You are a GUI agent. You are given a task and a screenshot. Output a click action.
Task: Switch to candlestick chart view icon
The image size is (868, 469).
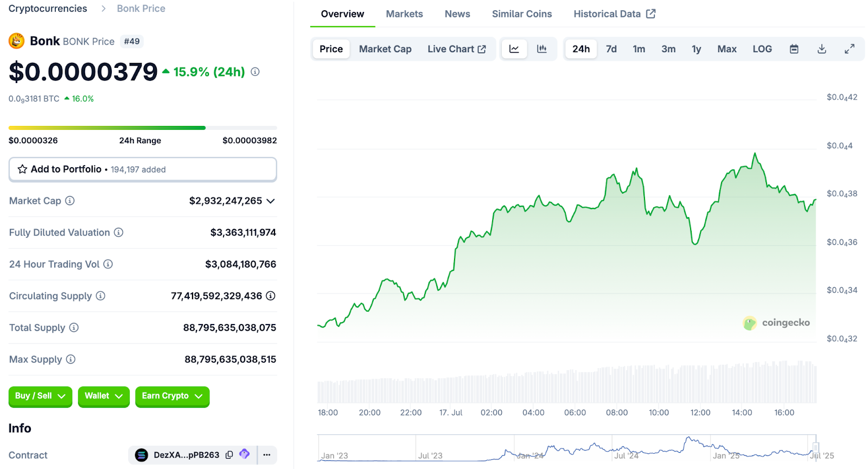coord(541,49)
